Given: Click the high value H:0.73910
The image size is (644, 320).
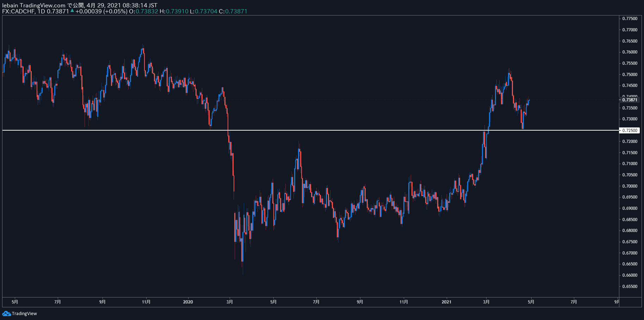Looking at the screenshot, I should (x=174, y=11).
